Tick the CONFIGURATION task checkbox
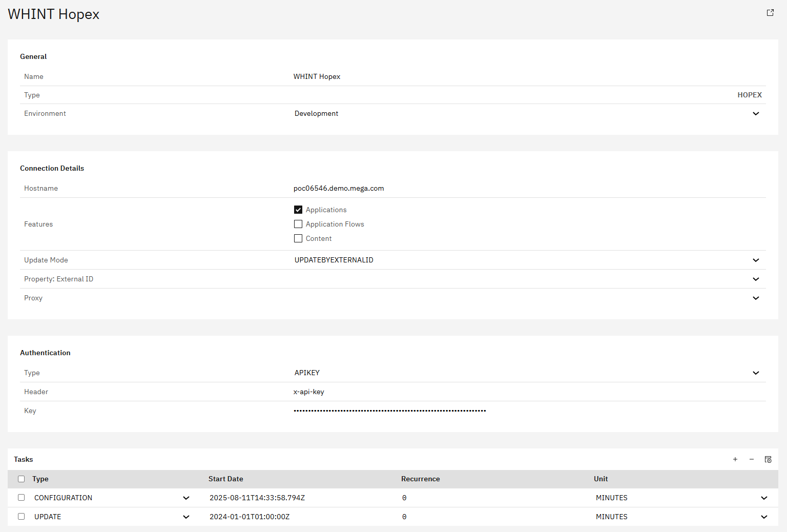Image resolution: width=787 pixels, height=532 pixels. click(21, 497)
